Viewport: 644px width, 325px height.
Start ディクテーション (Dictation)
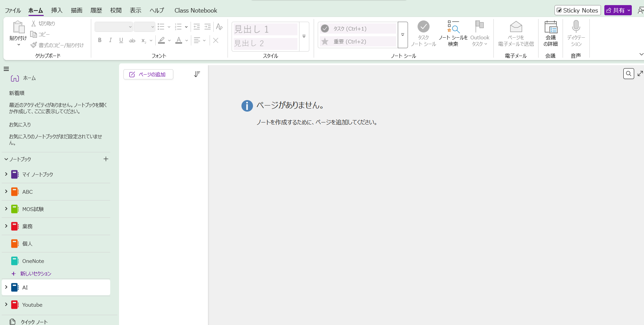[x=575, y=33]
